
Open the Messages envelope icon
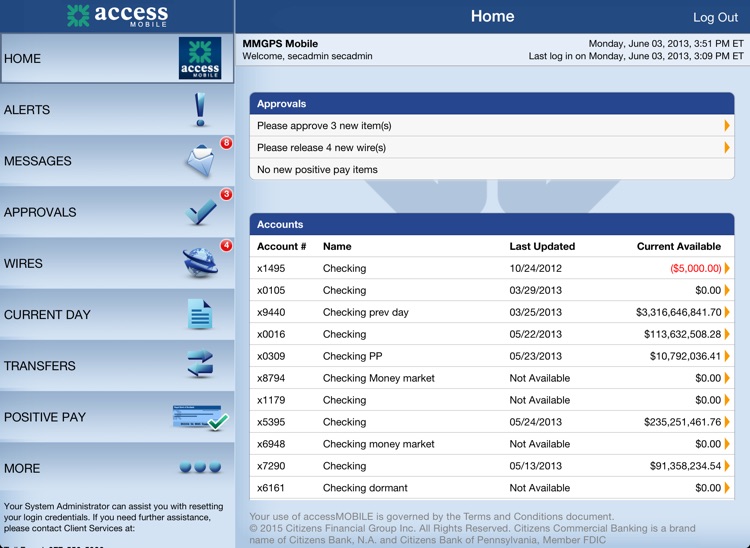200,161
